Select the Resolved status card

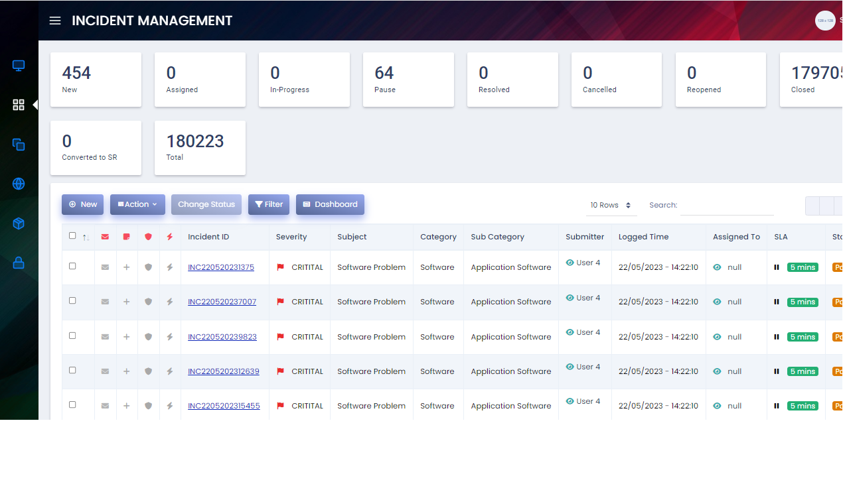(x=512, y=80)
